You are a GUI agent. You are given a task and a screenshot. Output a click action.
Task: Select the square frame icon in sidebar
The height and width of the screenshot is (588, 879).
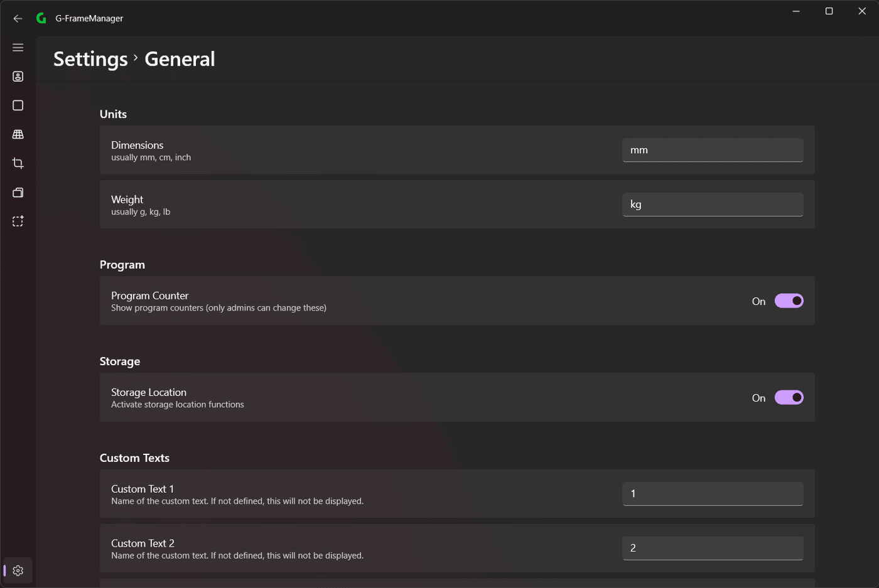(18, 105)
